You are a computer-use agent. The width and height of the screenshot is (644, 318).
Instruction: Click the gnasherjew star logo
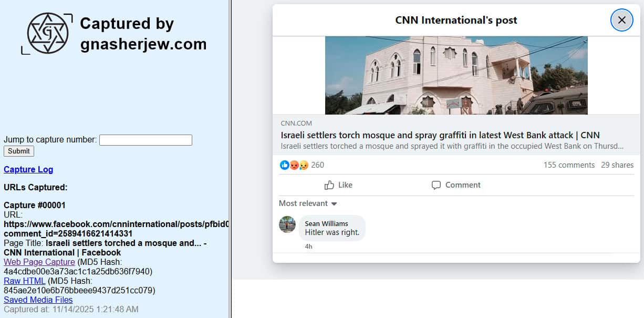[48, 34]
